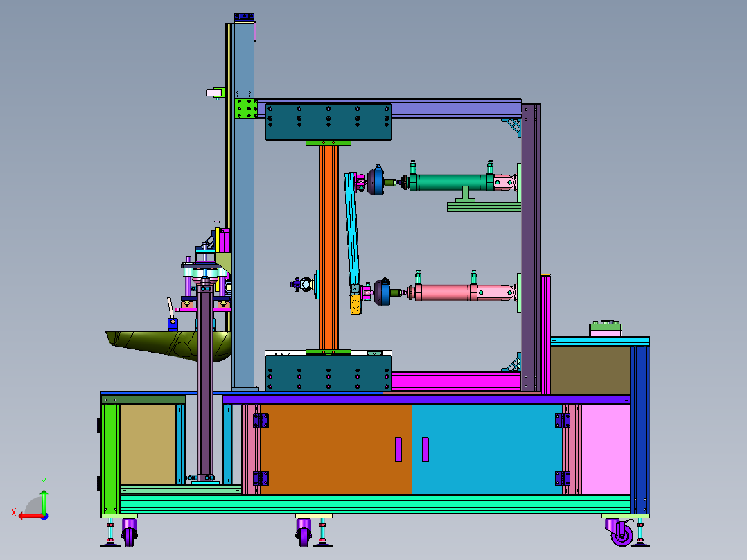Select the purple tabletop beam above the doors
Viewport: 747px width, 560px height.
tap(426, 399)
